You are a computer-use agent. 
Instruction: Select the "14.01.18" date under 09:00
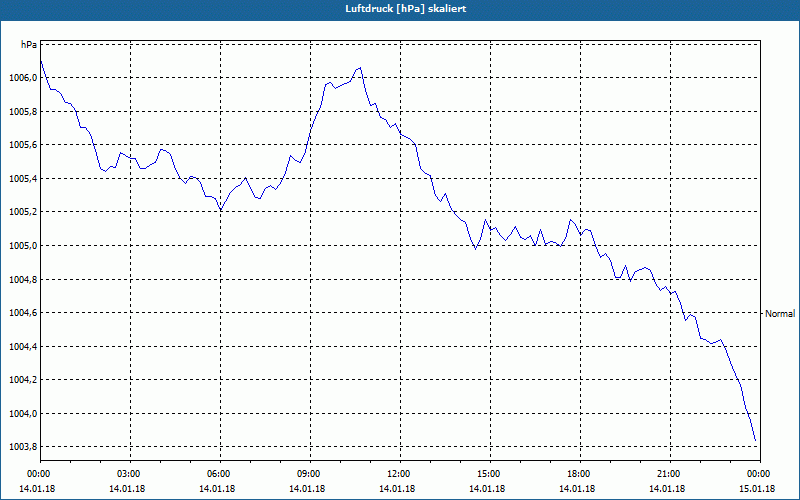[307, 489]
